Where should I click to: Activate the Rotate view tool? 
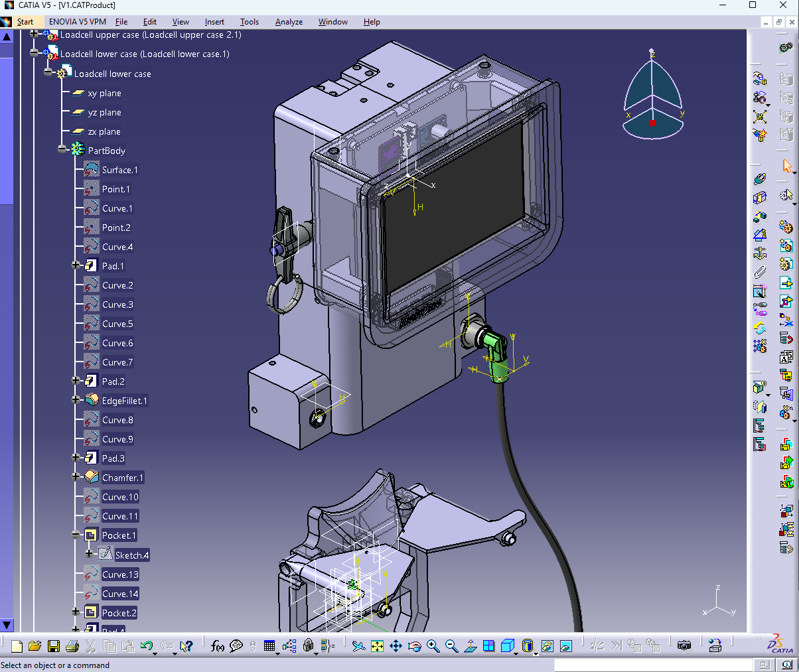tap(414, 645)
